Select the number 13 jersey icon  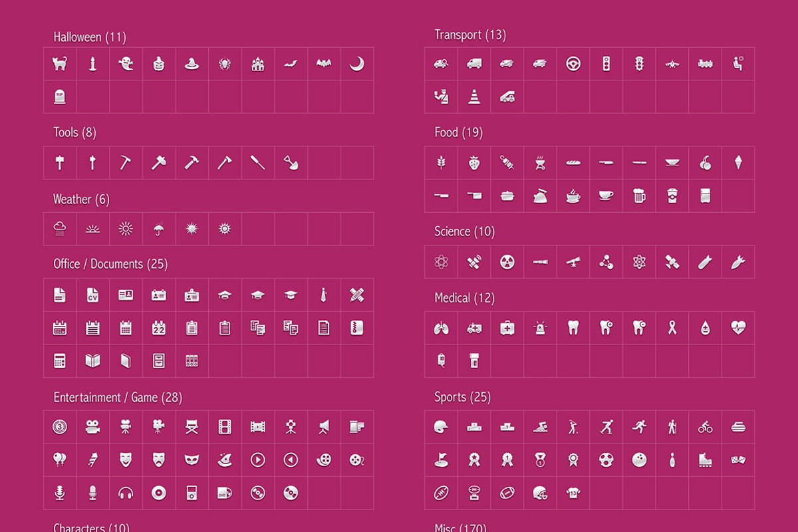pyautogui.click(x=573, y=493)
